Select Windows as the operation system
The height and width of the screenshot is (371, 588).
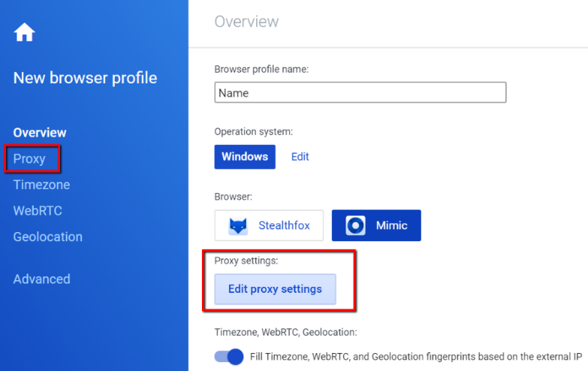(x=245, y=157)
